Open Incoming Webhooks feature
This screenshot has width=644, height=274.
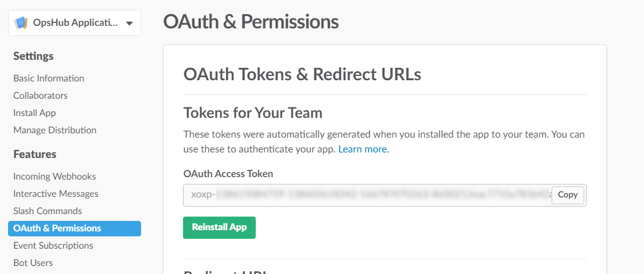55,176
